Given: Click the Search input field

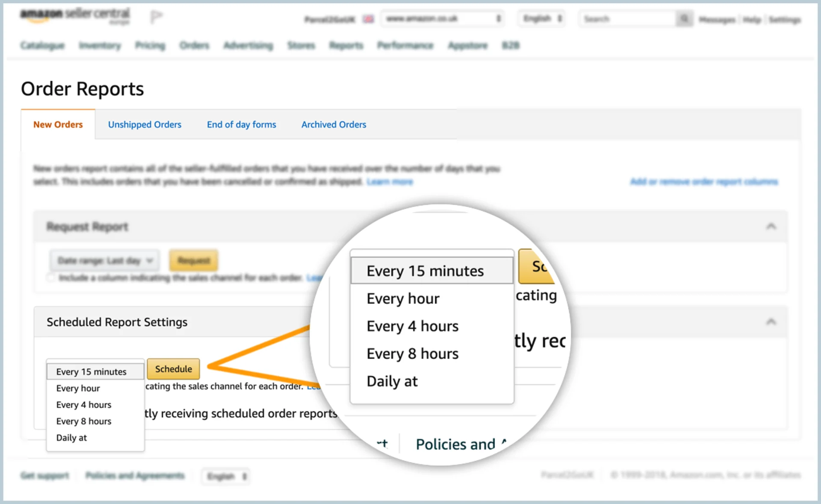Looking at the screenshot, I should tap(629, 18).
